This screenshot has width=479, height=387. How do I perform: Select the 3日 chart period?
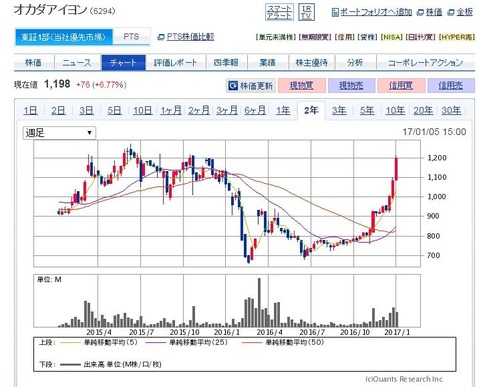point(86,110)
